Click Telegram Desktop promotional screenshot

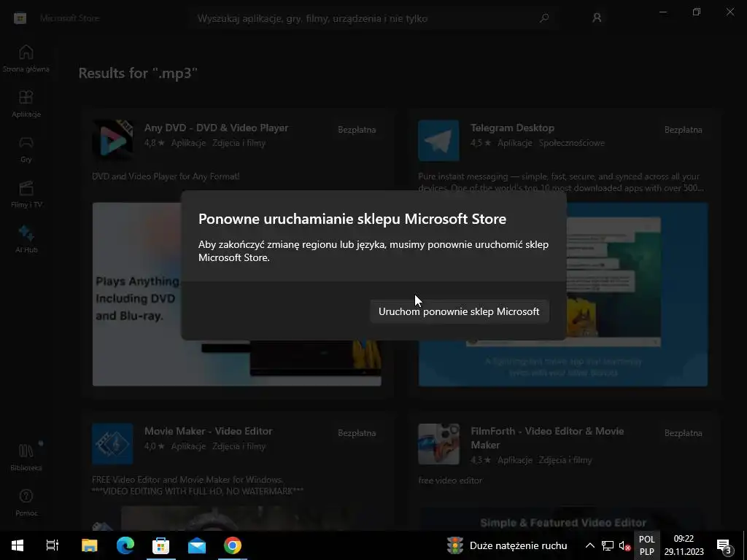pos(563,295)
